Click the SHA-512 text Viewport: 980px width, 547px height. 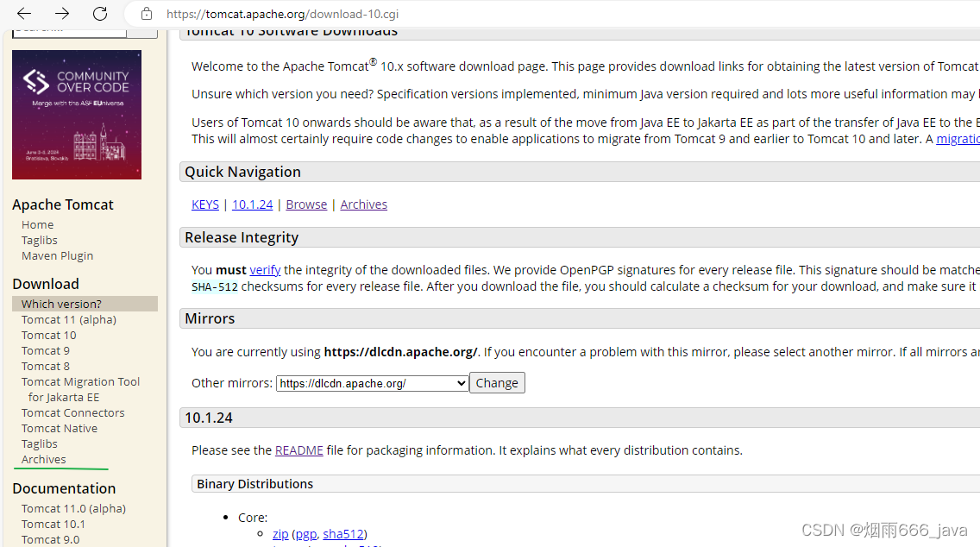click(x=214, y=287)
